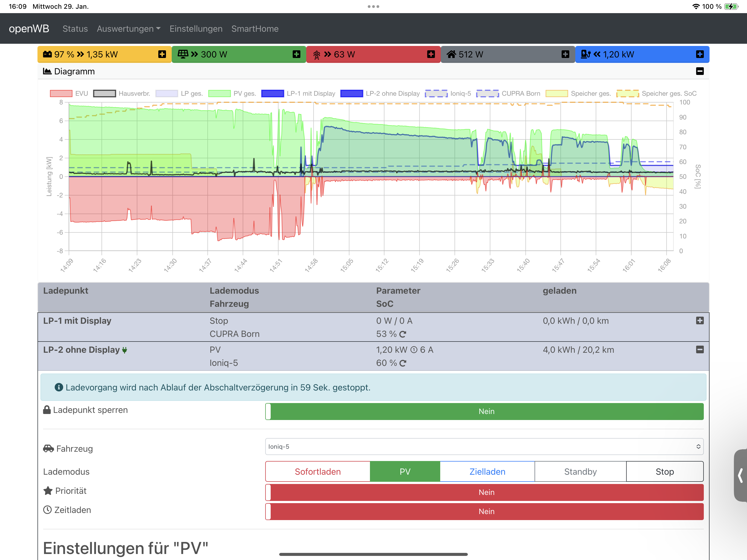Expand LP-1 mit Display details
The height and width of the screenshot is (560, 747).
(700, 320)
